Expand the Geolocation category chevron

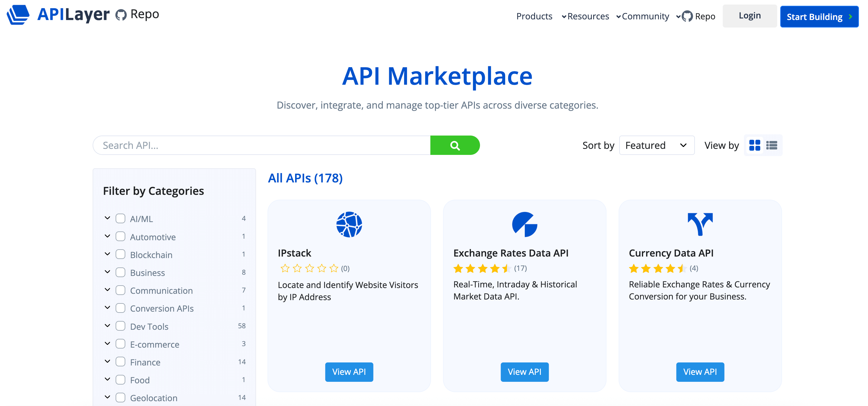(x=107, y=397)
